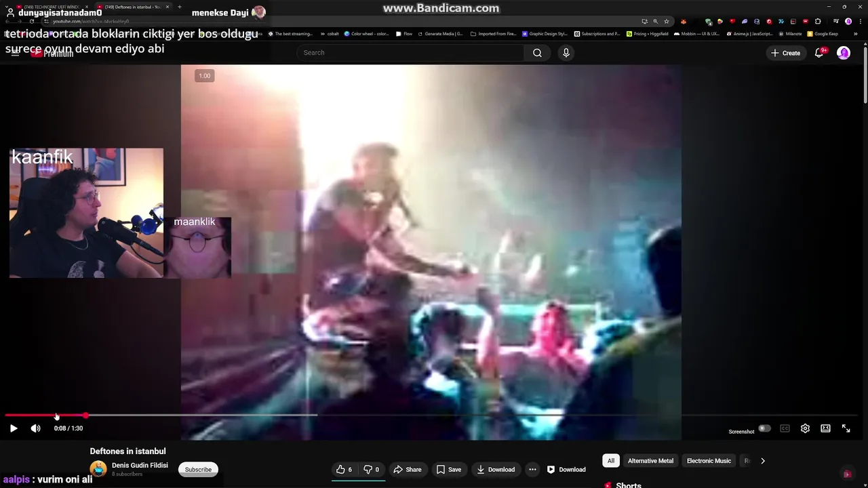Enter fullscreen mode
Image resolution: width=868 pixels, height=488 pixels.
846,428
